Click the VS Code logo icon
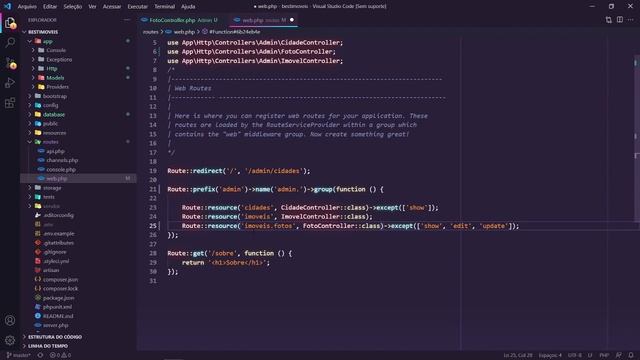Viewport: 640px width, 360px height. point(7,6)
